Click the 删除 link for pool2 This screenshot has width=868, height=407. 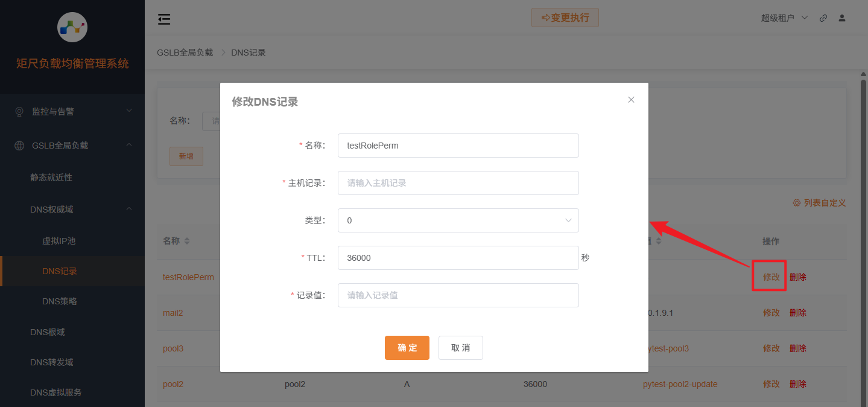[797, 384]
